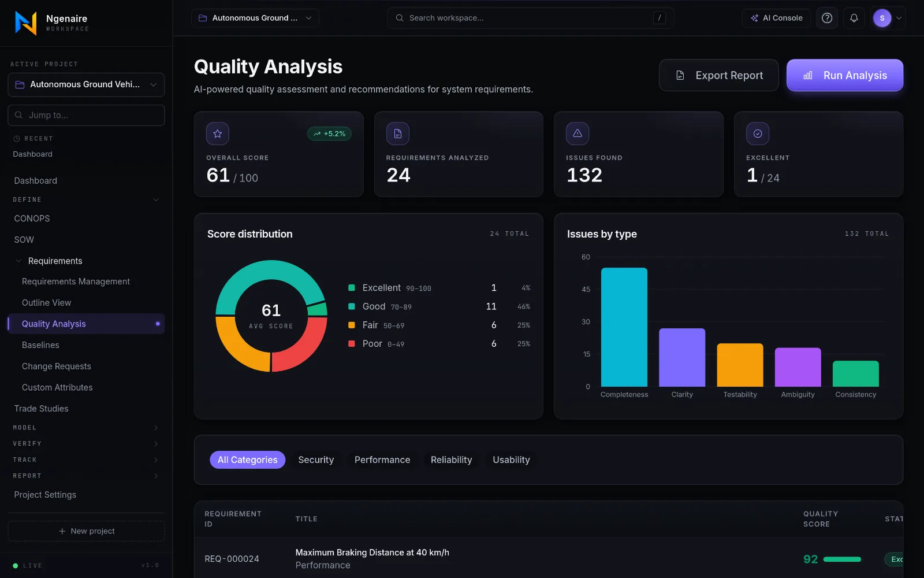Click the user avatar S
Viewport: 924px width, 578px height.
[882, 18]
